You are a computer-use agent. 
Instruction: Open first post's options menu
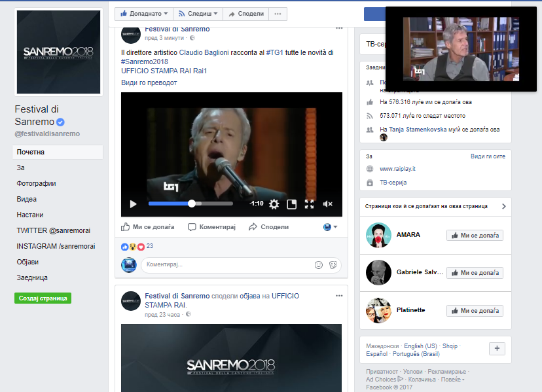(338, 28)
